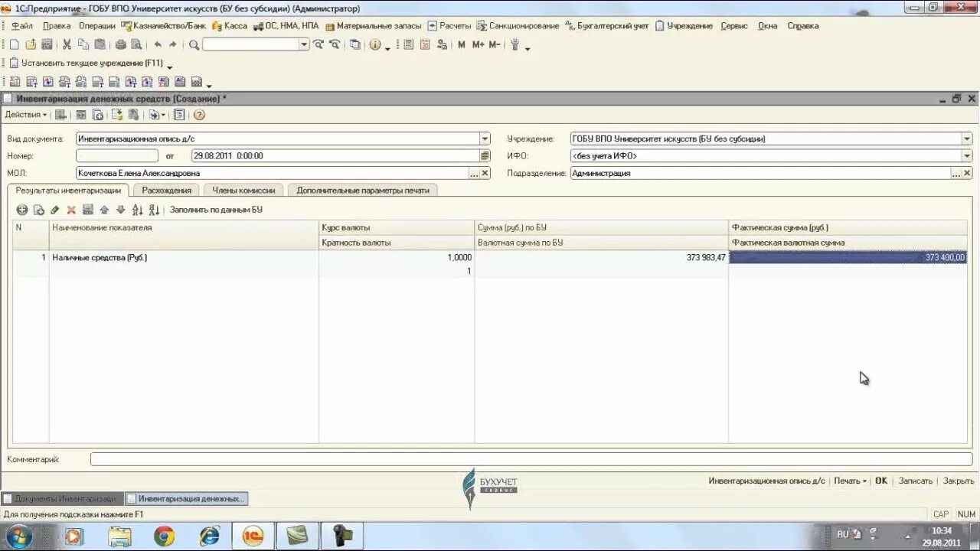980x551 pixels.
Task: Click the Save diskette icon in main toolbar
Action: click(47, 45)
